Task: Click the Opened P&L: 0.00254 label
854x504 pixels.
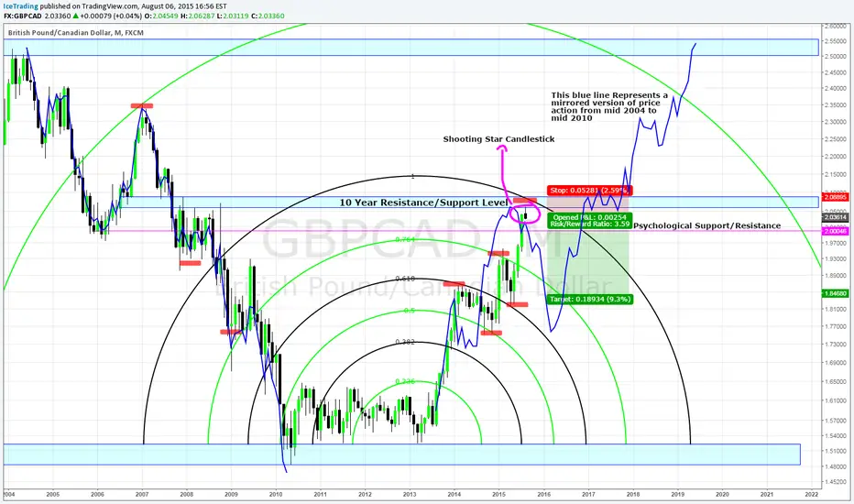Action: pyautogui.click(x=590, y=217)
